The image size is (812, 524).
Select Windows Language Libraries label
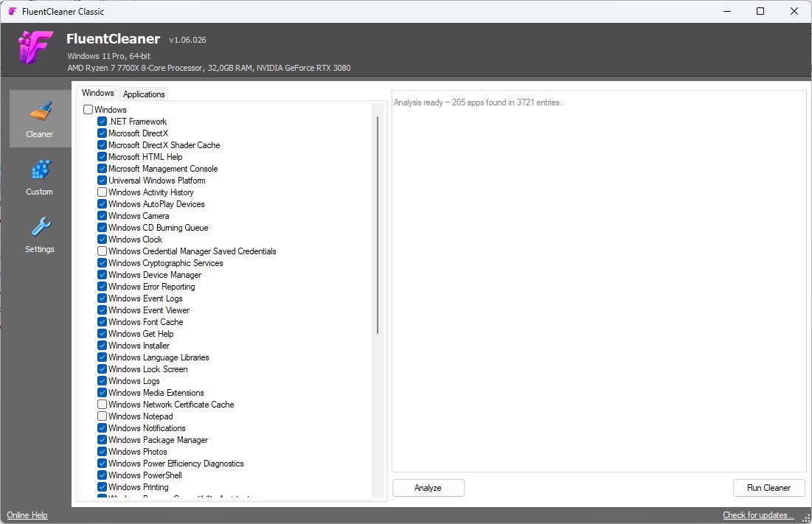[159, 357]
